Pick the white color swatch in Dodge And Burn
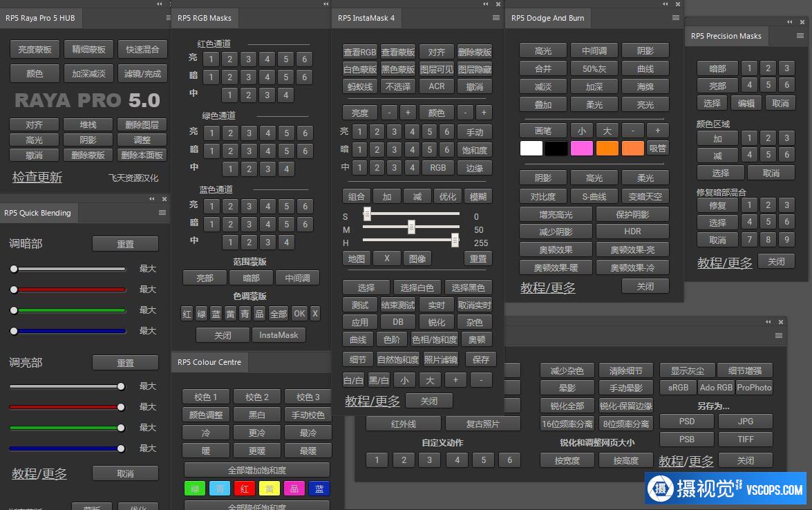The height and width of the screenshot is (510, 812). pos(531,149)
